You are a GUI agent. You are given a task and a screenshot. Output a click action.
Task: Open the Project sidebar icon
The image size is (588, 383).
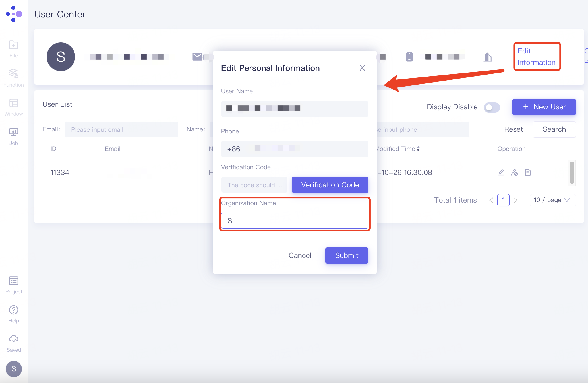click(13, 285)
